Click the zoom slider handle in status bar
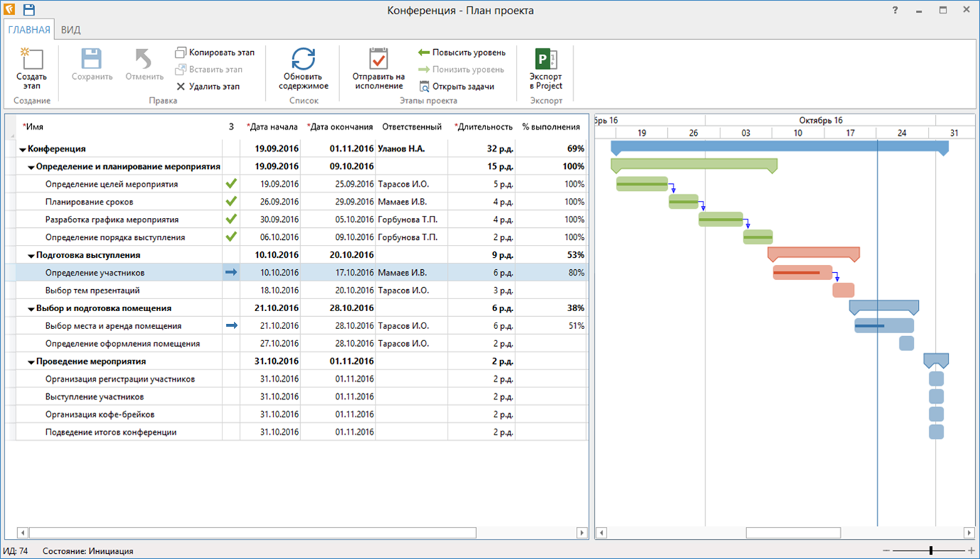This screenshot has width=980, height=559. pos(931,550)
